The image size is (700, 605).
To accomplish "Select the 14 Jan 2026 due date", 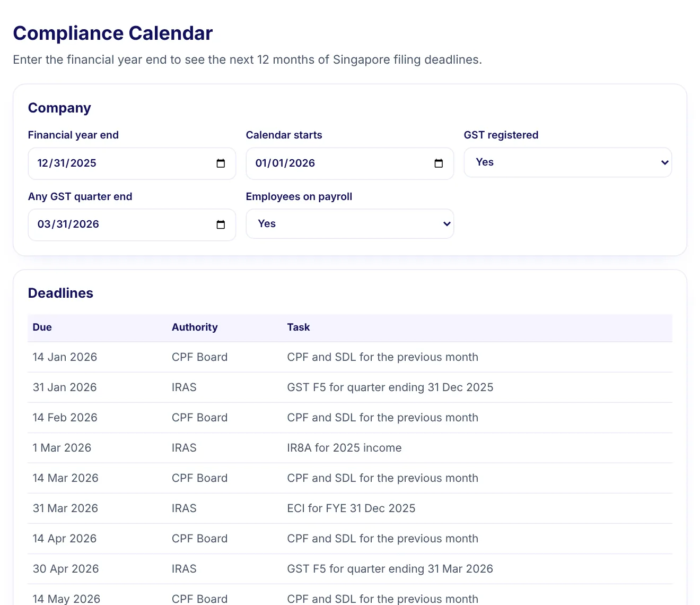I will [x=65, y=357].
